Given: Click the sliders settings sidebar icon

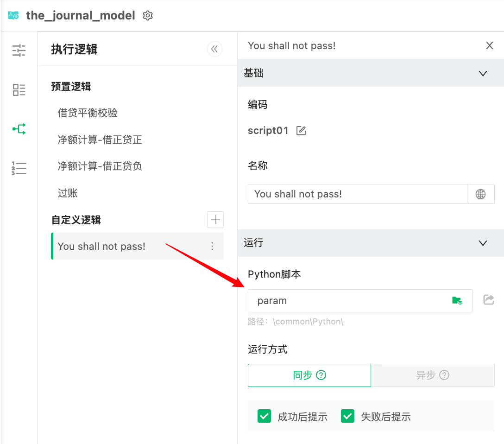Looking at the screenshot, I should coord(19,50).
